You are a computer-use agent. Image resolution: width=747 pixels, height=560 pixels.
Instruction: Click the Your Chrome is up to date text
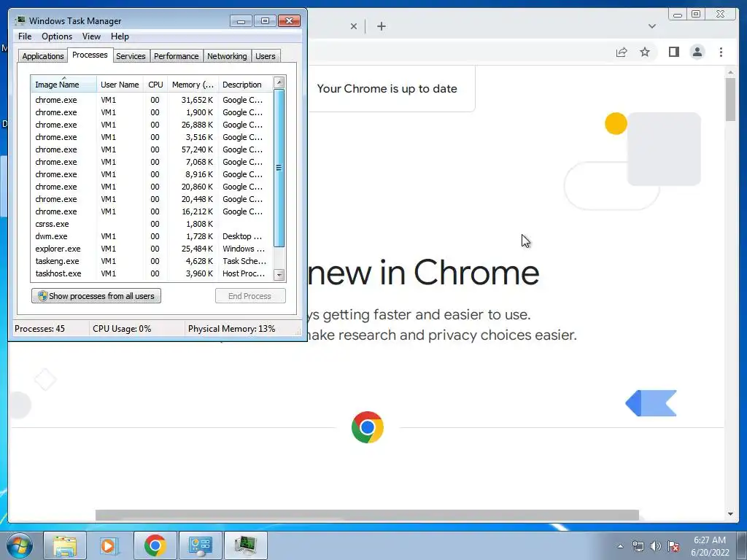[387, 88]
